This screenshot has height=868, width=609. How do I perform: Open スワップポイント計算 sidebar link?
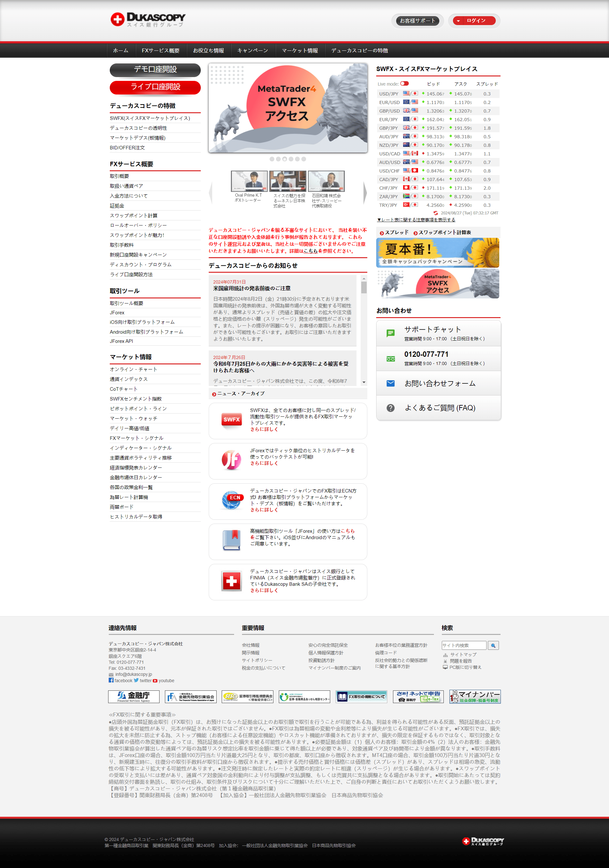pos(134,215)
